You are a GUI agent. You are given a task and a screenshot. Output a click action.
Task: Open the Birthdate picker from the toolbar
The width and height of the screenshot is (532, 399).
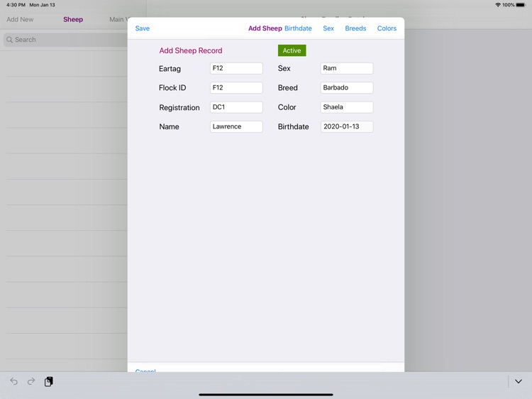[x=298, y=28]
